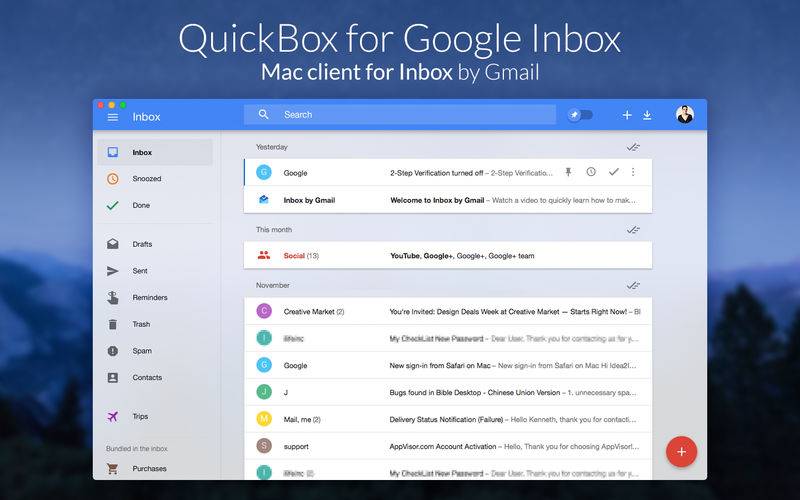Click the November section label
The image size is (800, 500).
tap(272, 285)
